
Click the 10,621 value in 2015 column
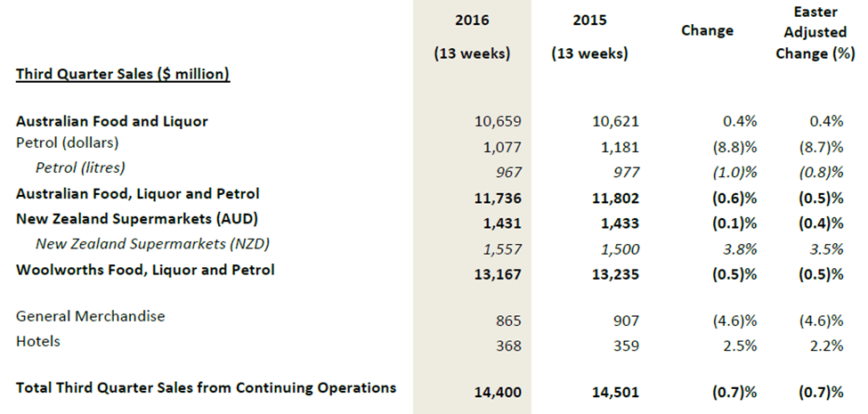615,121
